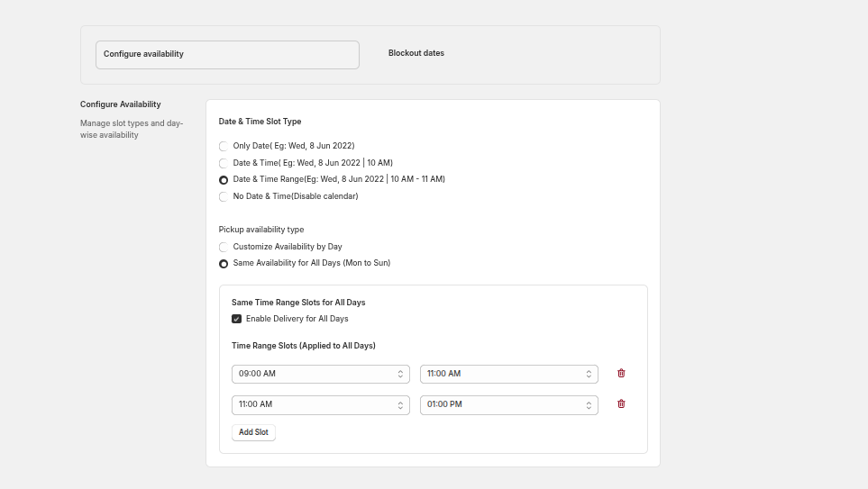This screenshot has height=489, width=868.
Task: Select Date & Time slot type
Action: (x=224, y=163)
